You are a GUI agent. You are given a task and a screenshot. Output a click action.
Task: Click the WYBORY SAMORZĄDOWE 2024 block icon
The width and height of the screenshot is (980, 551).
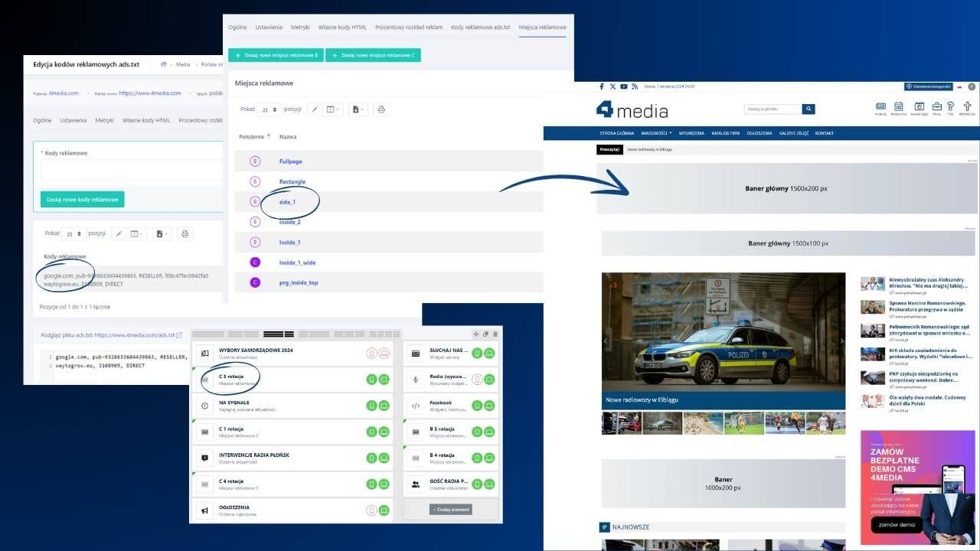tap(204, 354)
